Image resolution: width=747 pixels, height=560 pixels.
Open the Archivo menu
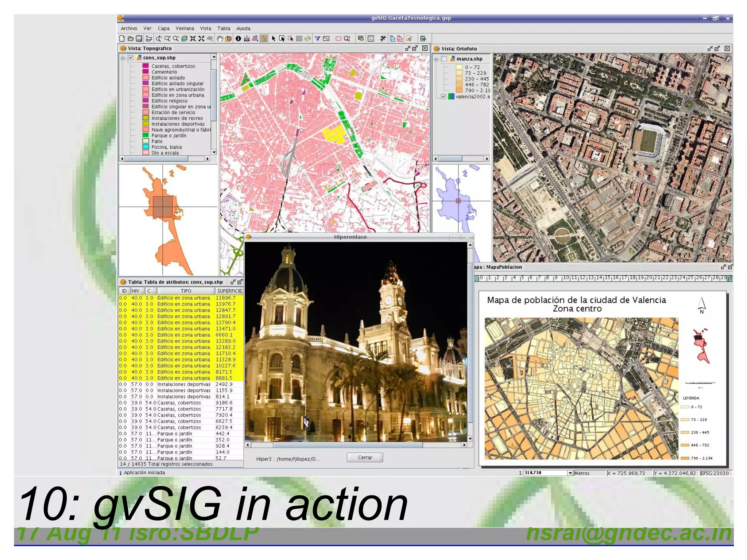click(129, 28)
